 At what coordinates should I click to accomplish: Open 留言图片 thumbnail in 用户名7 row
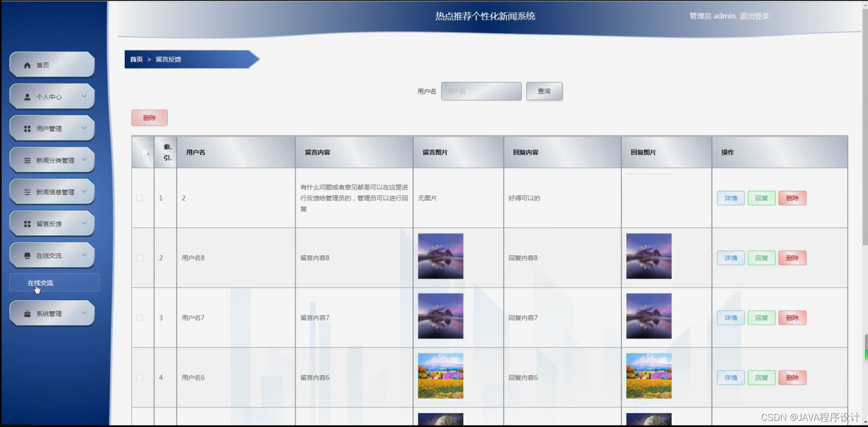coord(440,316)
